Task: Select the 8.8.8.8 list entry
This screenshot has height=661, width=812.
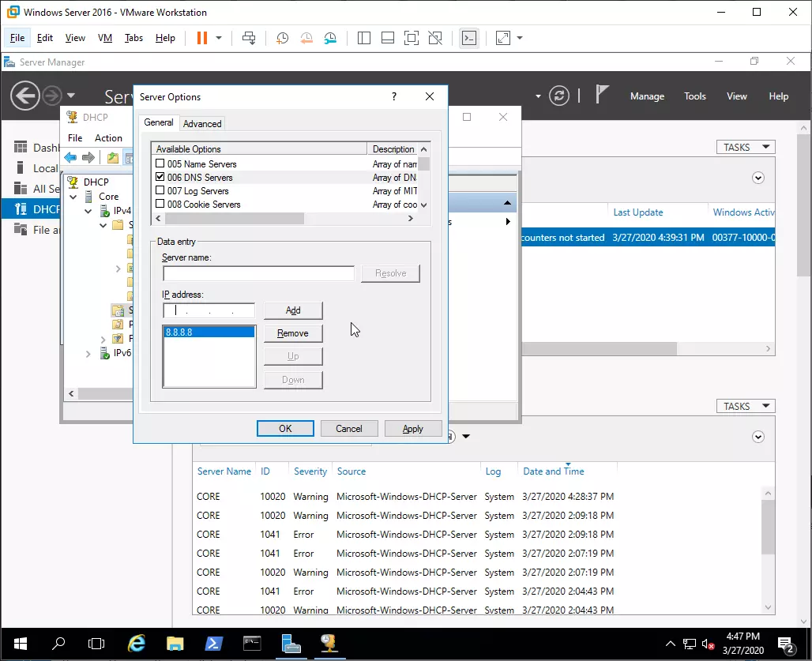Action: [x=209, y=332]
